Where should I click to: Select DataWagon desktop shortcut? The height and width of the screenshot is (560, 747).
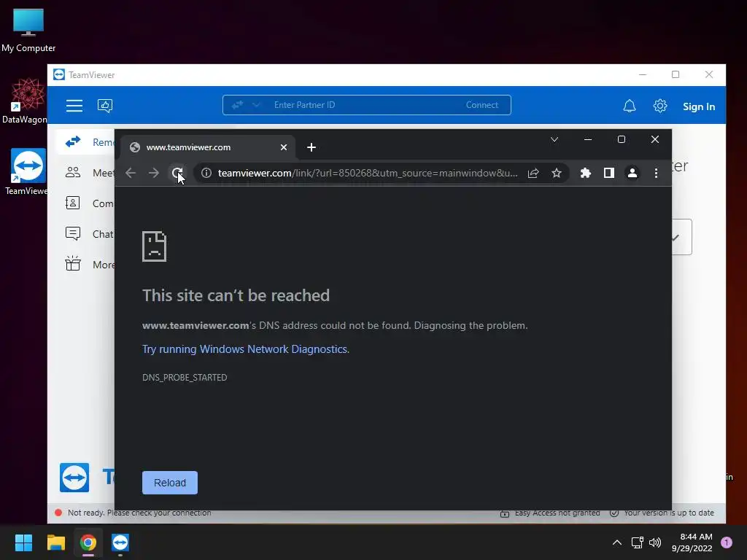pyautogui.click(x=26, y=101)
